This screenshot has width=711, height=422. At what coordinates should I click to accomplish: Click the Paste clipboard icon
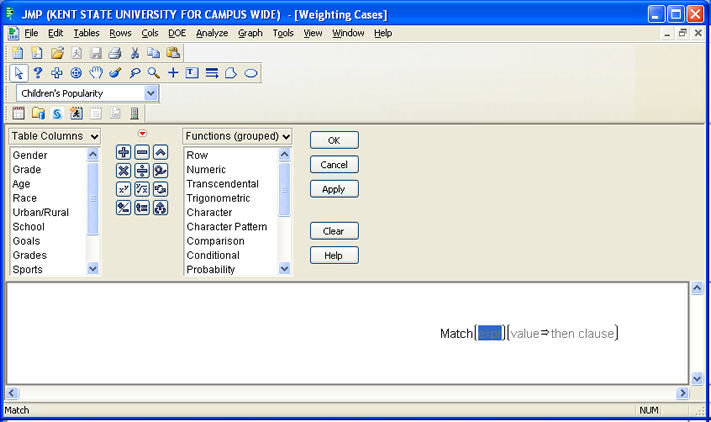click(x=173, y=53)
